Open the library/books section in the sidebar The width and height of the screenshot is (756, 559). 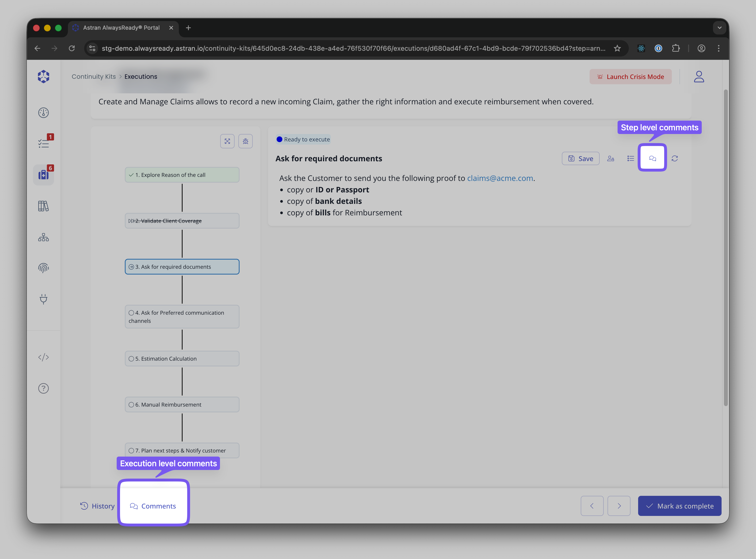point(44,206)
